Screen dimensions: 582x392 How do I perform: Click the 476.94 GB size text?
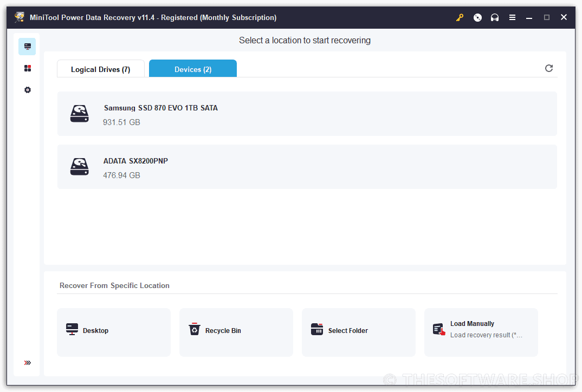pos(121,175)
